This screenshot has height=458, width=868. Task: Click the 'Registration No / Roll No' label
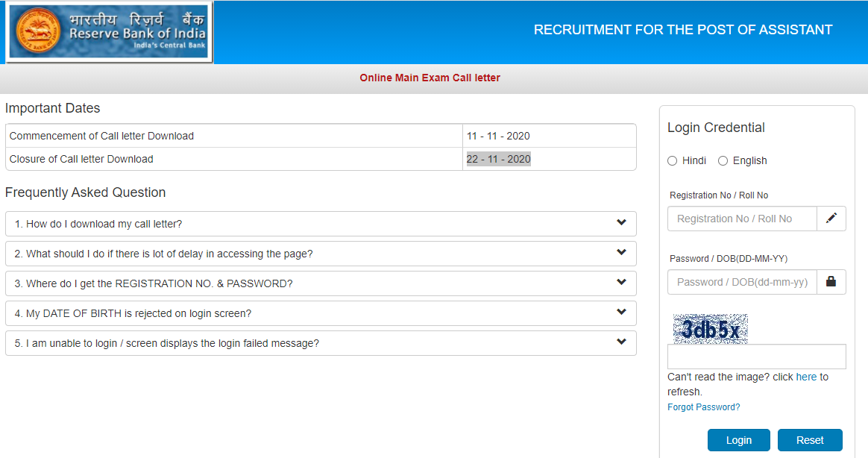click(719, 195)
